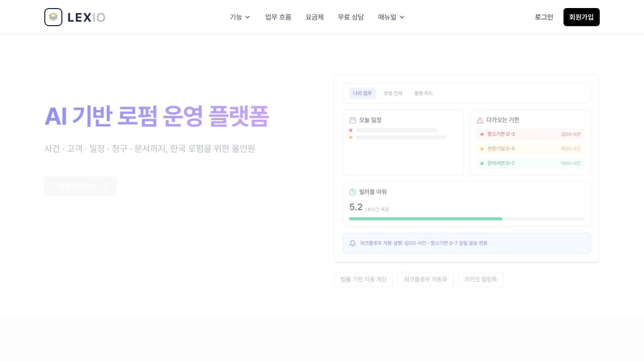
Task: Click the green status dot next to 준비서면 D-7
Action: pos(482,163)
